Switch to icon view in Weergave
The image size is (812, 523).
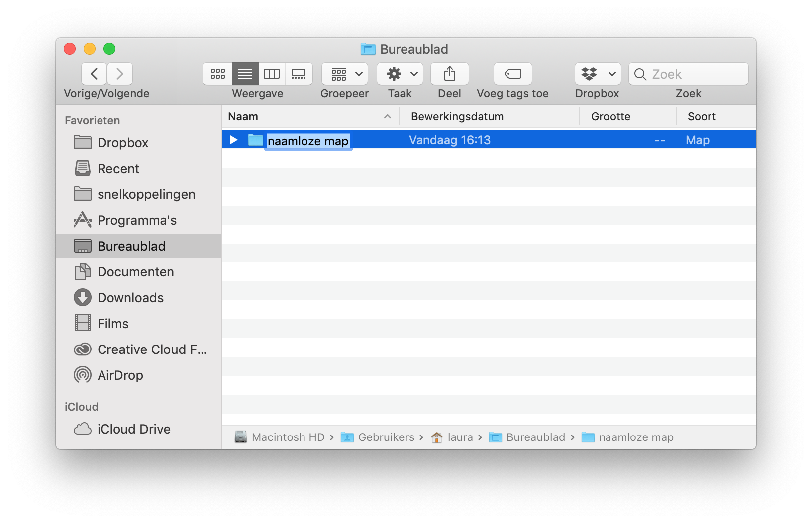[217, 73]
